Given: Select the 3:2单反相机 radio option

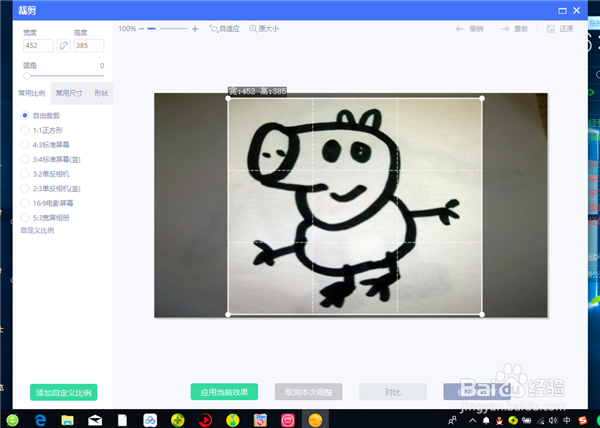Looking at the screenshot, I should tap(25, 174).
